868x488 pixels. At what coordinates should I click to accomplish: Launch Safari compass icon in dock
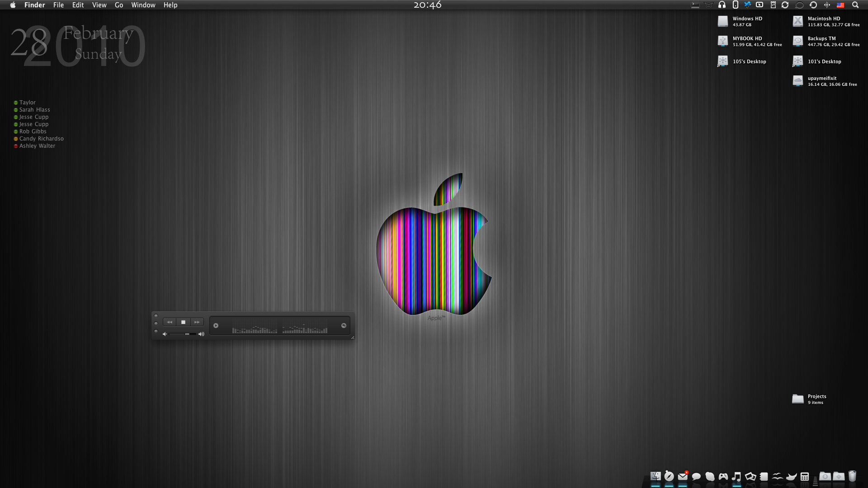(x=669, y=476)
